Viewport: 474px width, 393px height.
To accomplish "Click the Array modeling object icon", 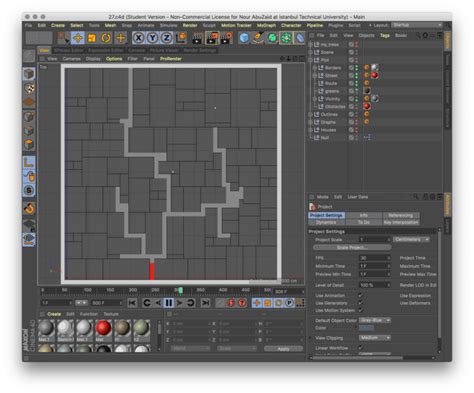I will (x=286, y=38).
